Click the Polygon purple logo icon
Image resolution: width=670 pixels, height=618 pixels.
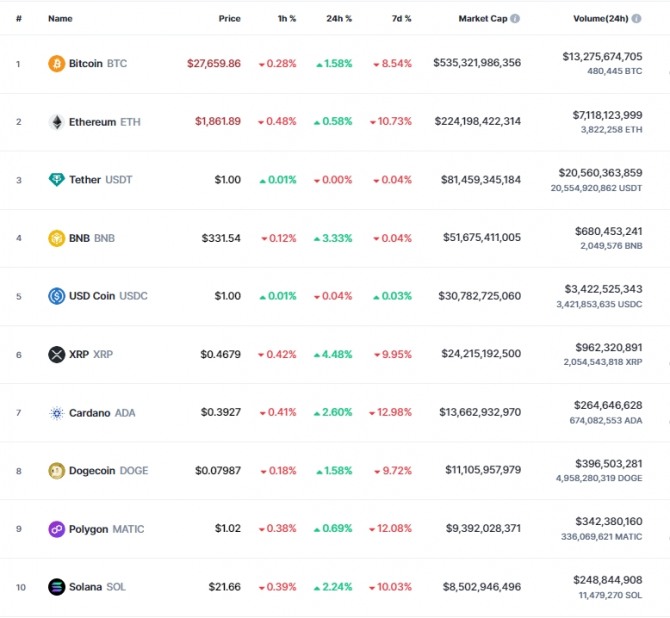tap(56, 529)
